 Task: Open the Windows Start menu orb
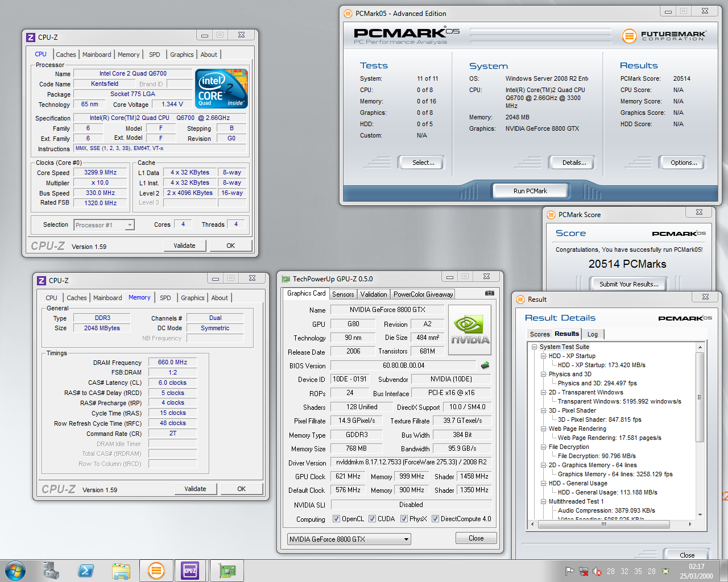click(15, 571)
